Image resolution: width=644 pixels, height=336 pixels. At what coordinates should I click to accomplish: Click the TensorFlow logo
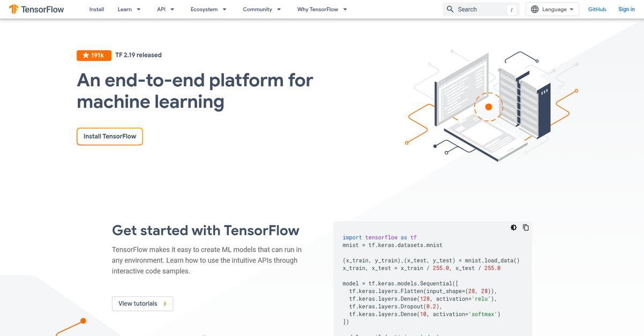pos(36,9)
